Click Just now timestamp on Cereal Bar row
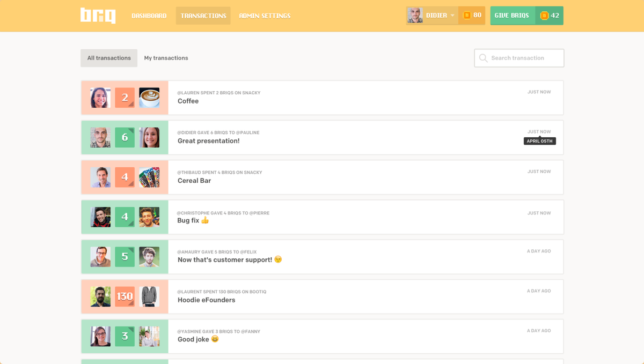Image resolution: width=644 pixels, height=364 pixels. [539, 172]
